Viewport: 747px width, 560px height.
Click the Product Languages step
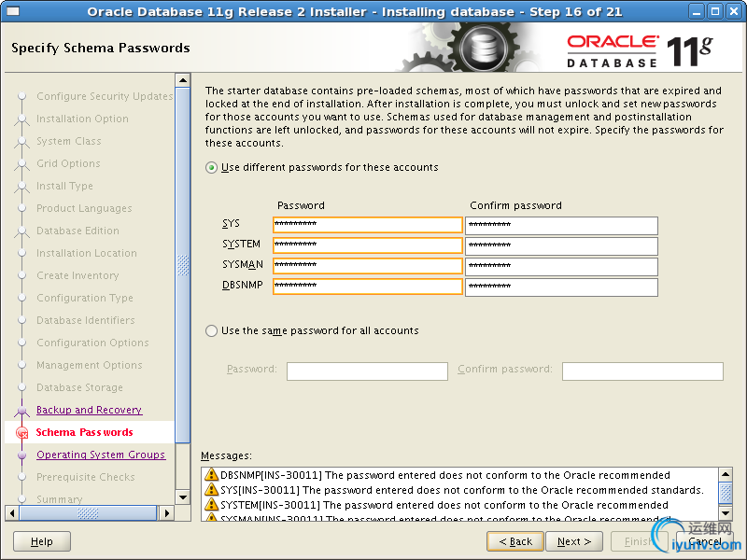pyautogui.click(x=84, y=208)
